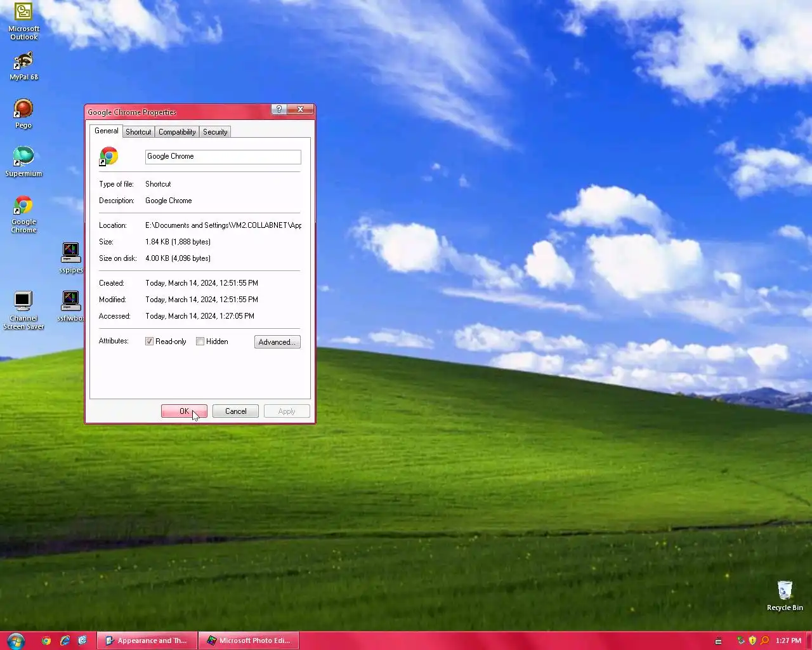Select the Channel Screen Saver desktop icon

[x=23, y=310]
